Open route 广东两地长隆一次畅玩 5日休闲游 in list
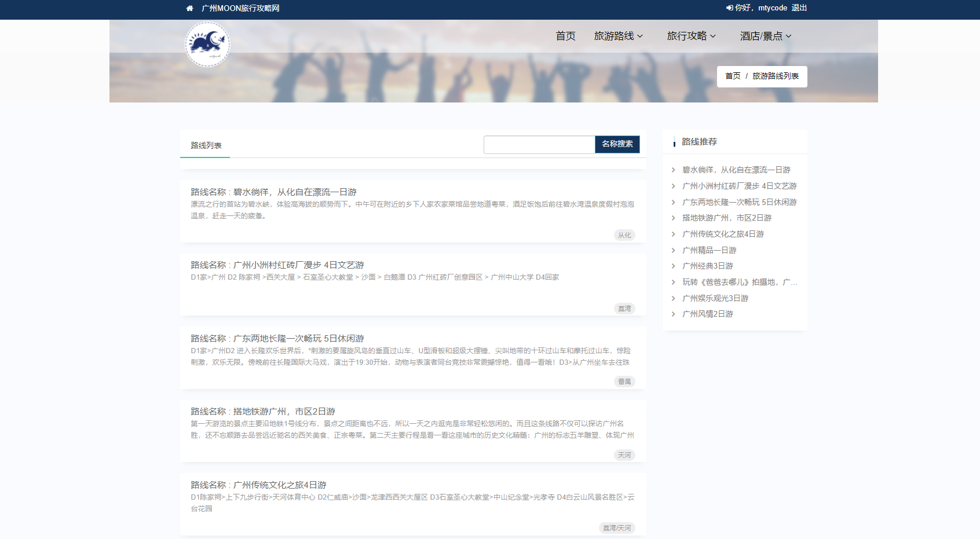Viewport: 980px width, 539px height. (299, 338)
